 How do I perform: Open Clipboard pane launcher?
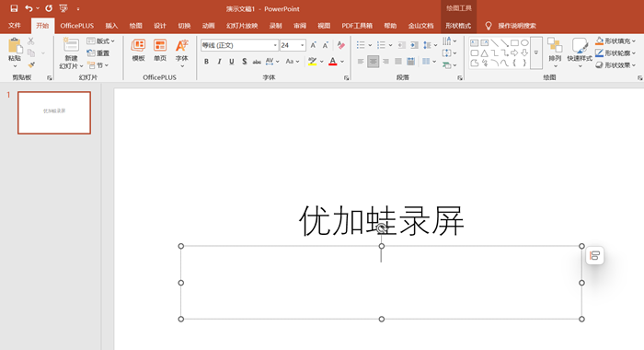(x=50, y=77)
